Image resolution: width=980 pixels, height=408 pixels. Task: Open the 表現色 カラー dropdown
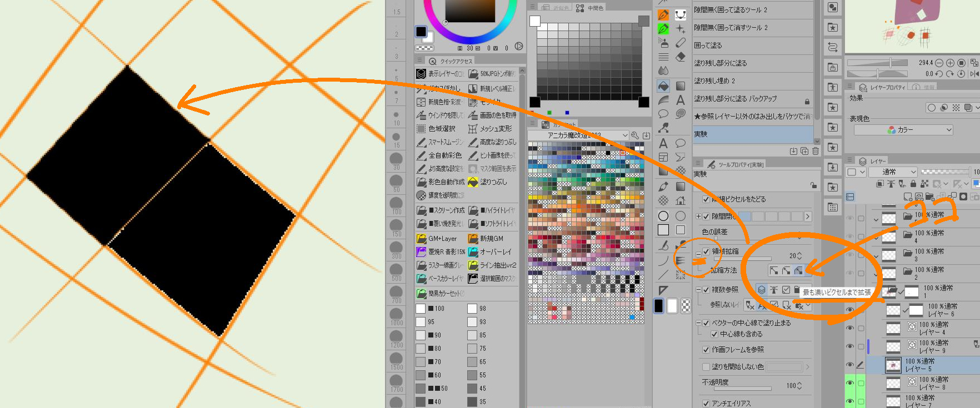[903, 130]
